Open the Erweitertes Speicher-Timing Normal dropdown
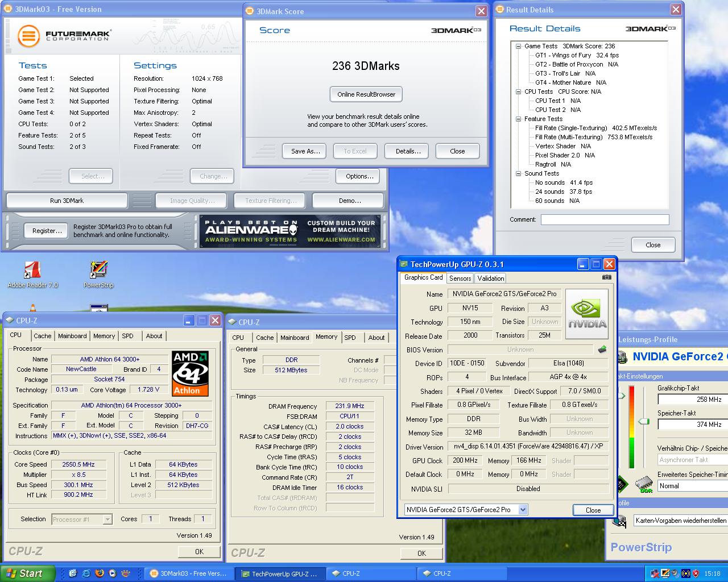Viewport: 728px width, 582px height. pyautogui.click(x=693, y=486)
